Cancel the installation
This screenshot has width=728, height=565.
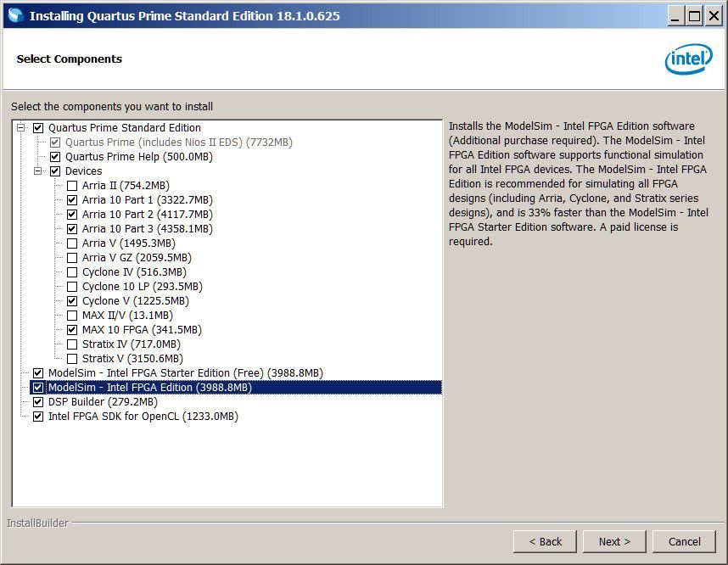(684, 542)
